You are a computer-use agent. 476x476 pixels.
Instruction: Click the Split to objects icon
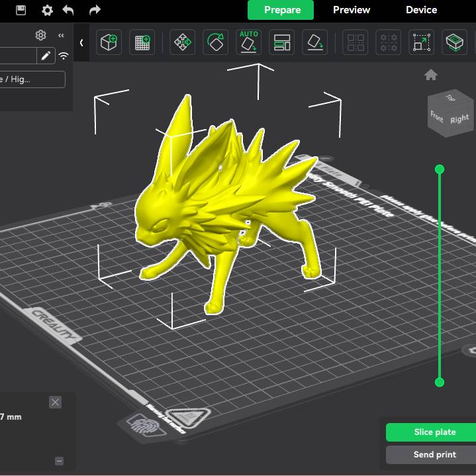point(355,42)
